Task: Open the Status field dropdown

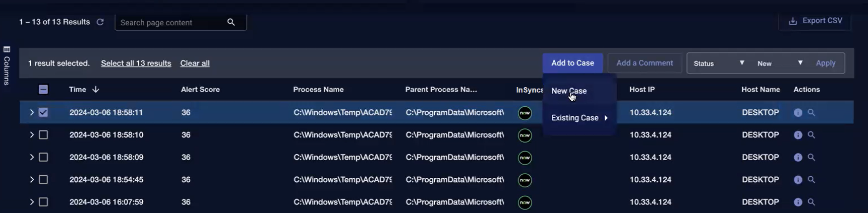Action: (x=718, y=63)
